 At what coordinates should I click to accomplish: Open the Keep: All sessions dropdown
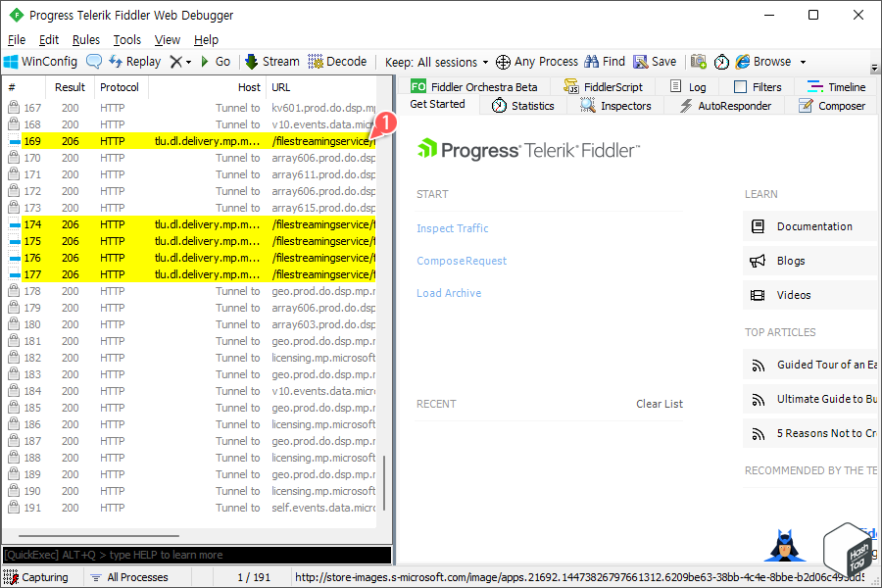click(x=436, y=62)
